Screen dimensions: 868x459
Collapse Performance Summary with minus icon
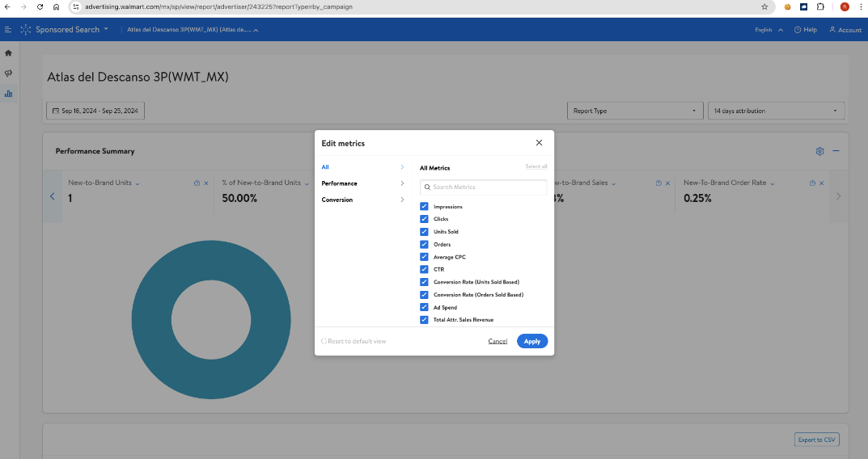[836, 151]
